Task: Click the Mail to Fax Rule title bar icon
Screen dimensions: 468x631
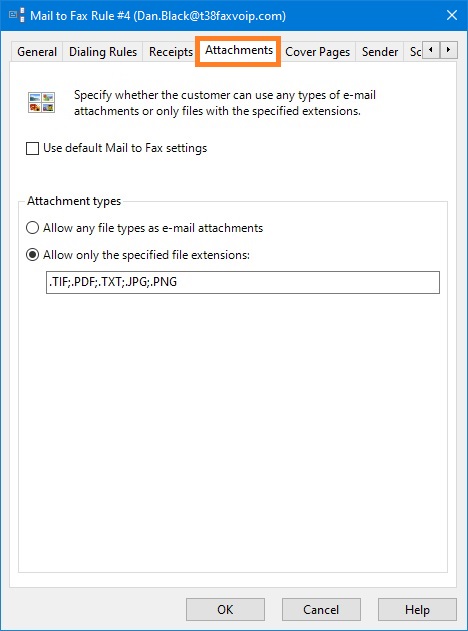Action: pos(17,15)
